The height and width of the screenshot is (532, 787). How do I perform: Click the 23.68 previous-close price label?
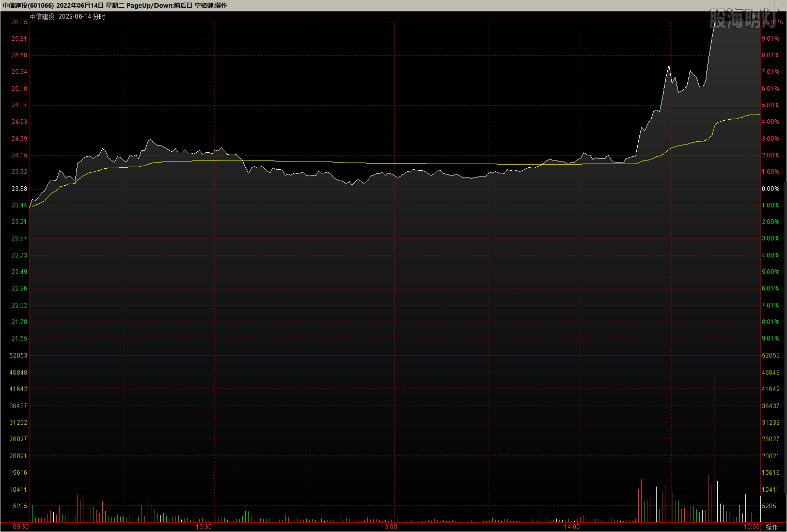(19, 189)
